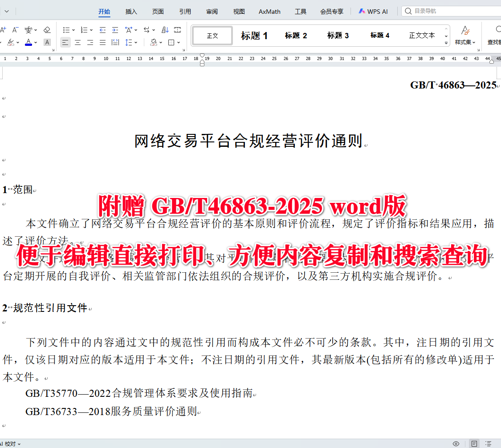Toggle character shading highlight
This screenshot has height=448, width=501.
[47, 42]
